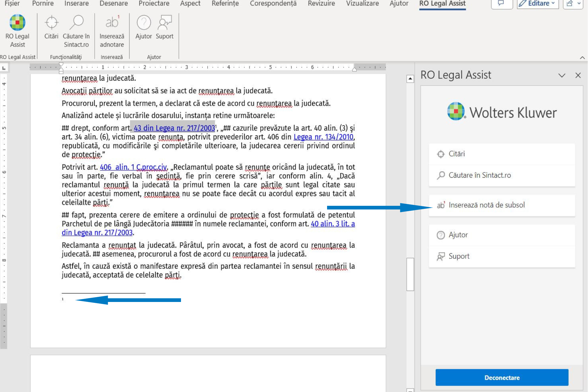This screenshot has height=392, width=588.
Task: Switch to the Referințe tab
Action: 225,4
